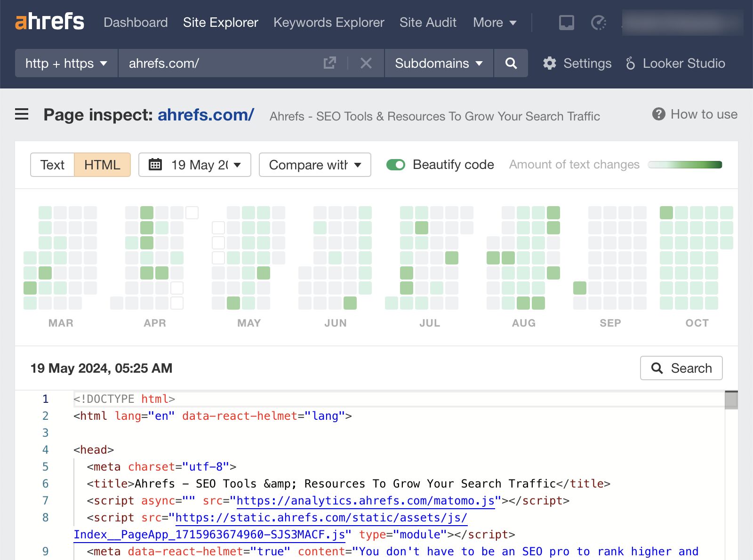The width and height of the screenshot is (753, 560).
Task: Open the More menu in top navigation
Action: tap(494, 22)
